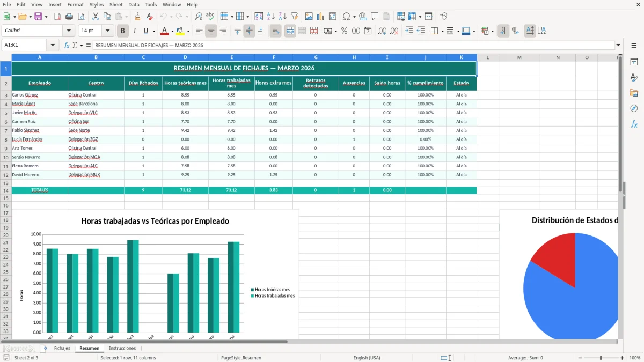
Task: Open sidebar Gallery panel
Action: pos(634,93)
